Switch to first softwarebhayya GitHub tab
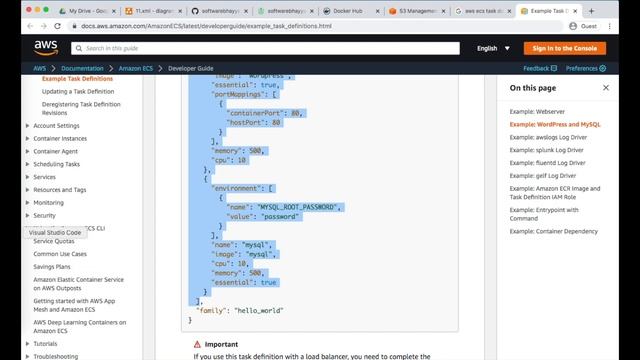 point(220,11)
